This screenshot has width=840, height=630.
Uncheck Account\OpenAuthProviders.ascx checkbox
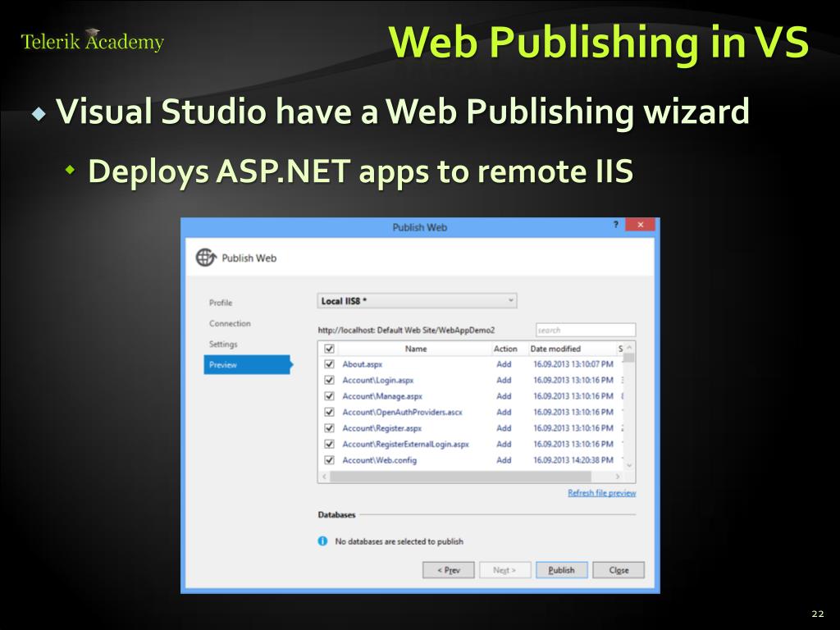(330, 413)
